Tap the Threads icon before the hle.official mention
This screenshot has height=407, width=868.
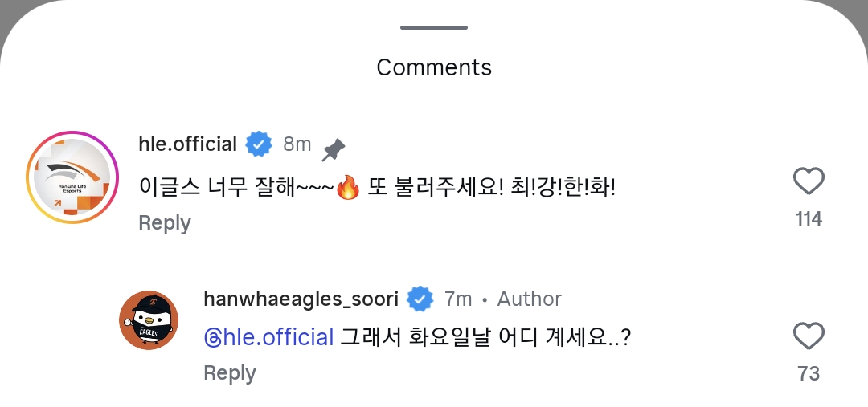212,337
